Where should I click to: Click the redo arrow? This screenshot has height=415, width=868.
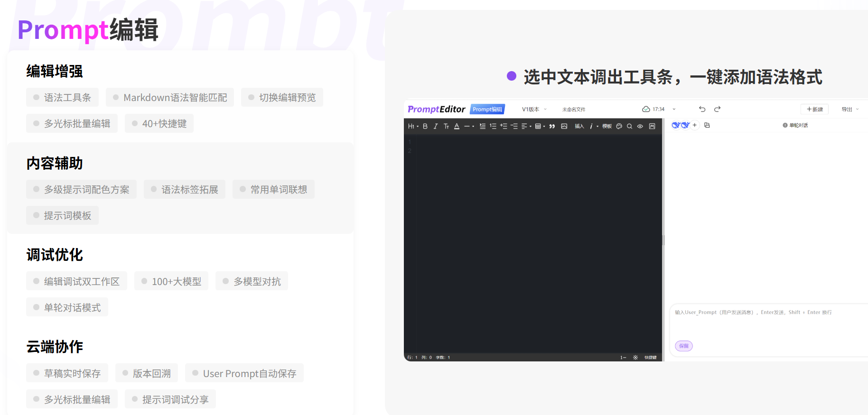tap(717, 109)
